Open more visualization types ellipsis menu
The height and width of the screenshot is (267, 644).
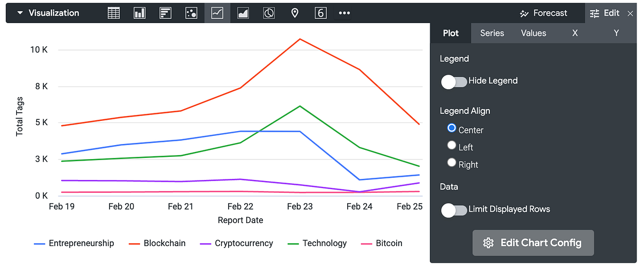tap(345, 13)
